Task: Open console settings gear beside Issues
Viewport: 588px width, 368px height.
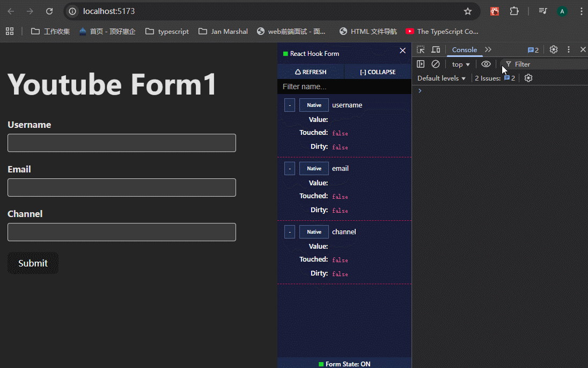Action: (x=528, y=78)
